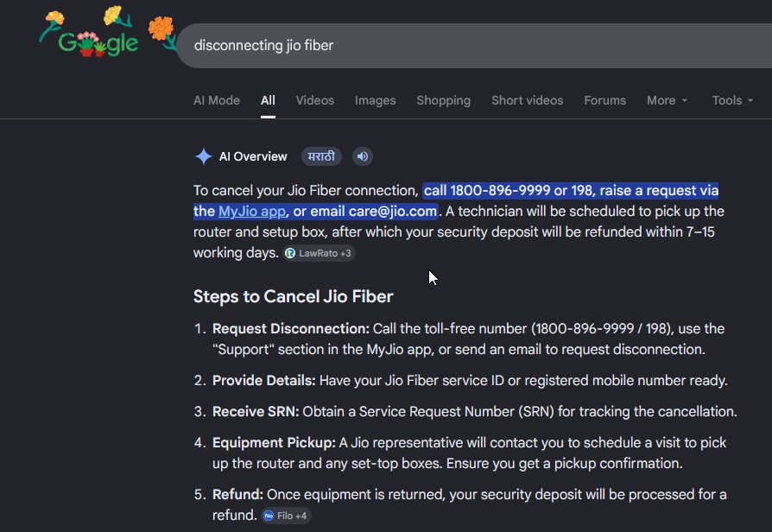Open the Images tab

(375, 100)
